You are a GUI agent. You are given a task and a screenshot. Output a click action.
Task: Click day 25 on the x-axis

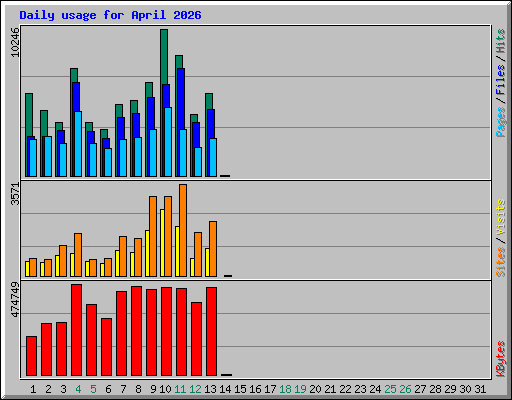(x=390, y=389)
